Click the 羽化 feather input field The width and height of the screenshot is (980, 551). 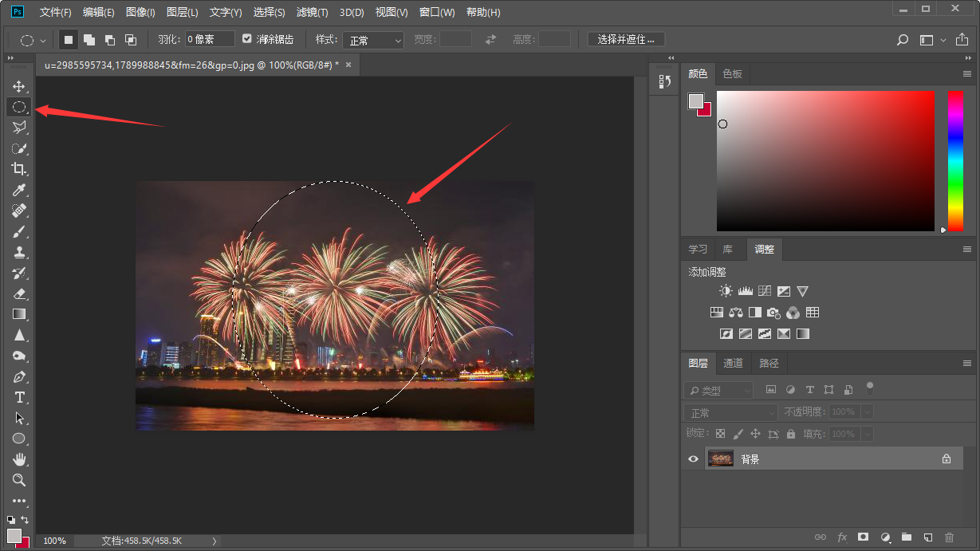click(x=211, y=39)
